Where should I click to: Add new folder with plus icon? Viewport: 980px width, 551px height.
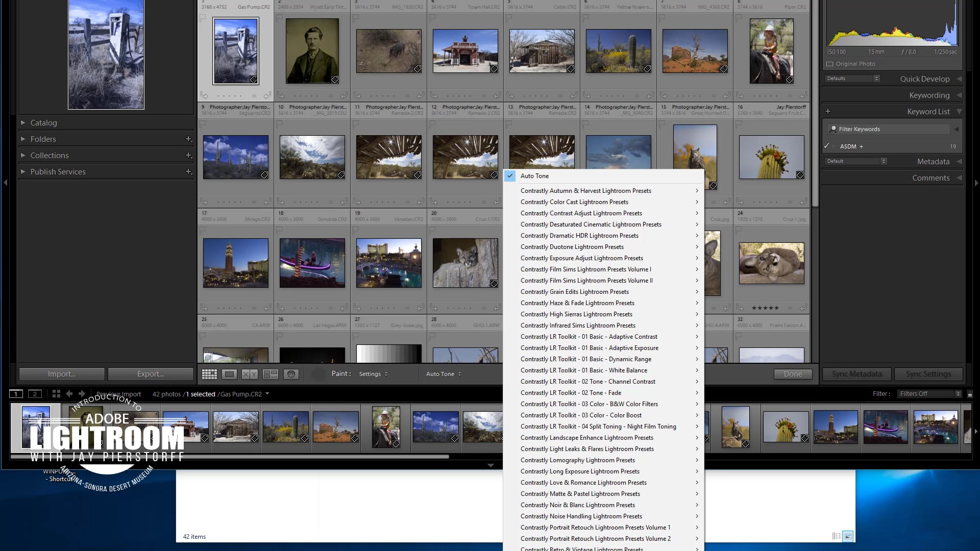[x=188, y=139]
